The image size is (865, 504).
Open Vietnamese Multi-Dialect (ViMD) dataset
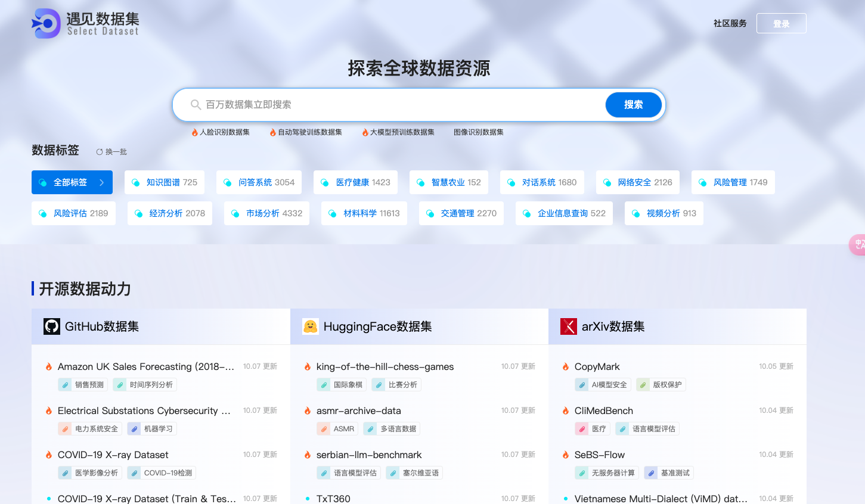coord(661,499)
